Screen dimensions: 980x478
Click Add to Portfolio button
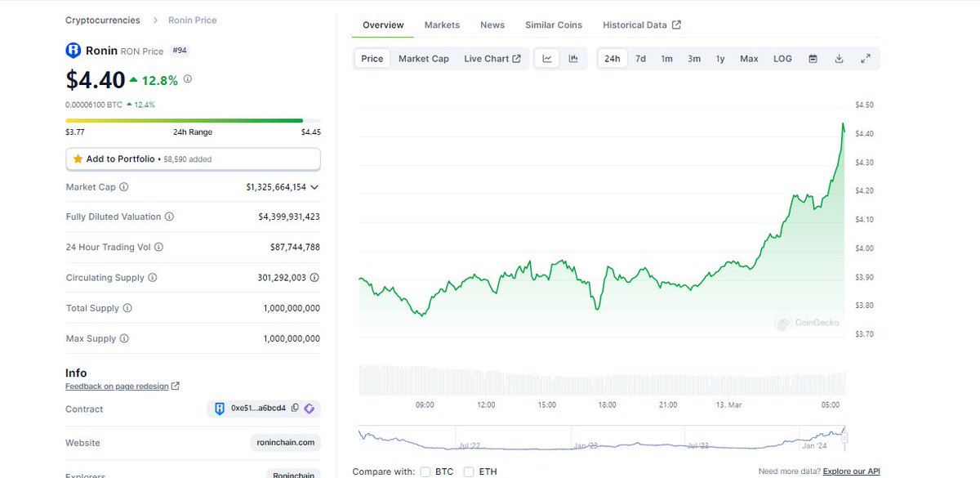[193, 159]
